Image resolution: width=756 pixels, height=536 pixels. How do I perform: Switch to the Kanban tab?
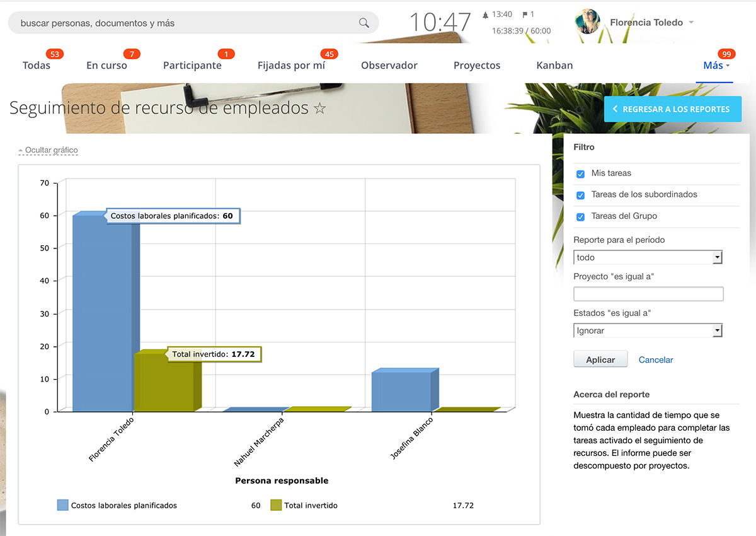(554, 66)
